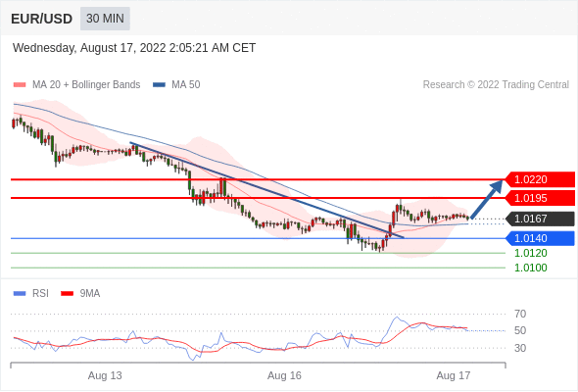Select the MA 20 + Bollinger Bands legend label

pos(86,85)
